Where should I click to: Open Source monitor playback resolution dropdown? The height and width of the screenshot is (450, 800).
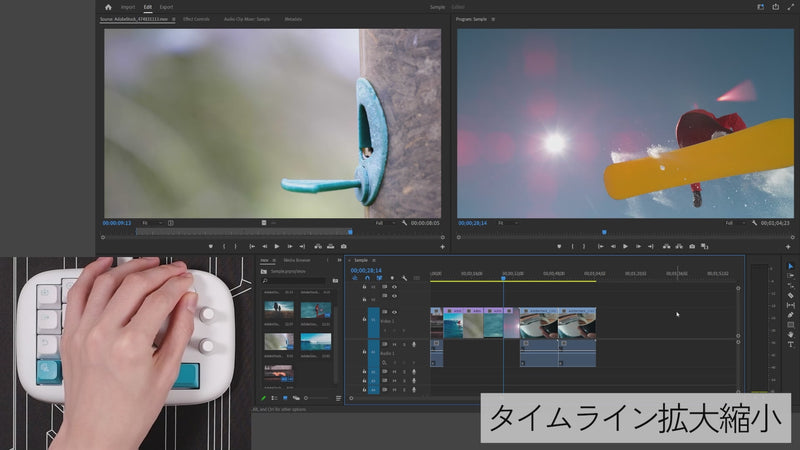pos(385,223)
